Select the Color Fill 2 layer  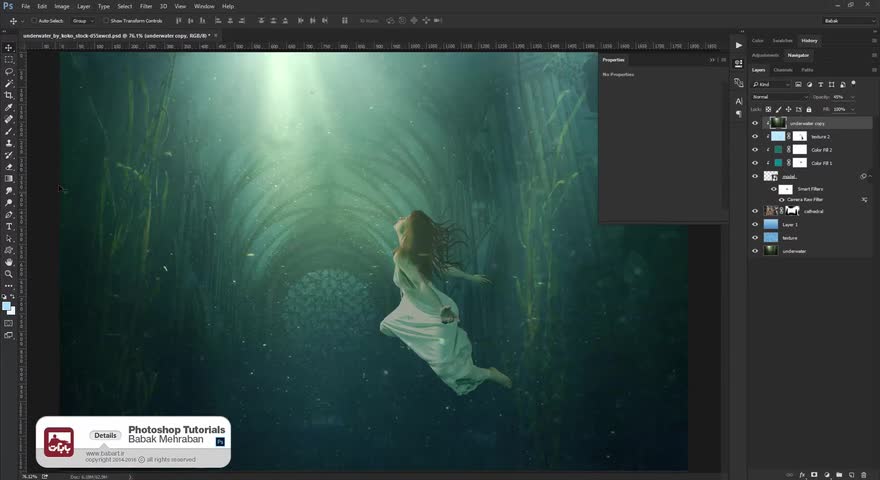[821, 150]
